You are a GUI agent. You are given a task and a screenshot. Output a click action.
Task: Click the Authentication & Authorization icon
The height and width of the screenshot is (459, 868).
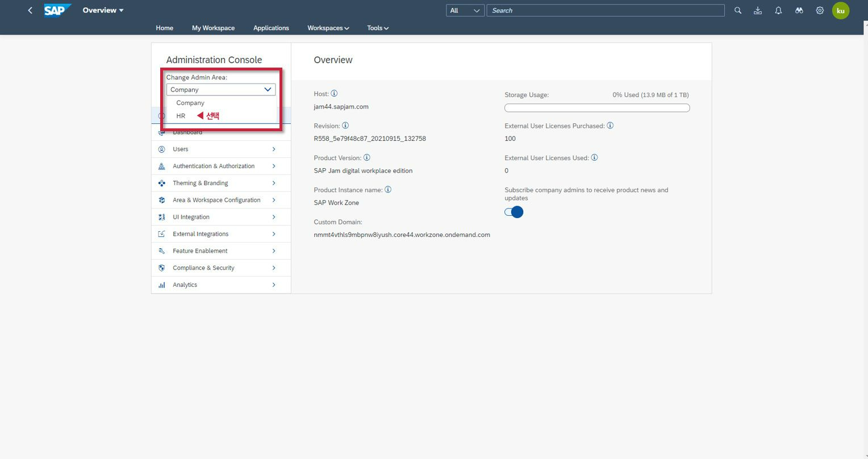coord(161,166)
